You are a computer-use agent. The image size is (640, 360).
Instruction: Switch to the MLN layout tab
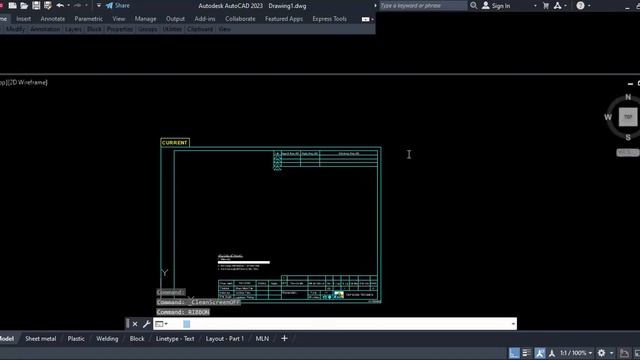click(262, 339)
